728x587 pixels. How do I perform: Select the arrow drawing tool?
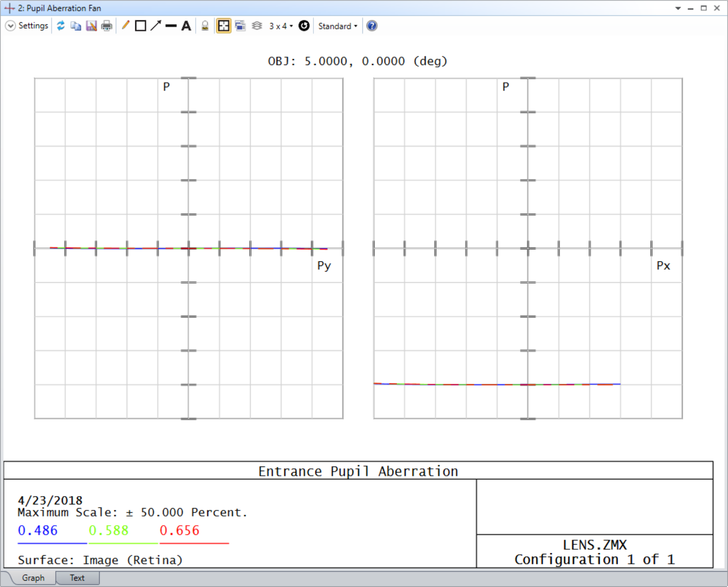(156, 26)
